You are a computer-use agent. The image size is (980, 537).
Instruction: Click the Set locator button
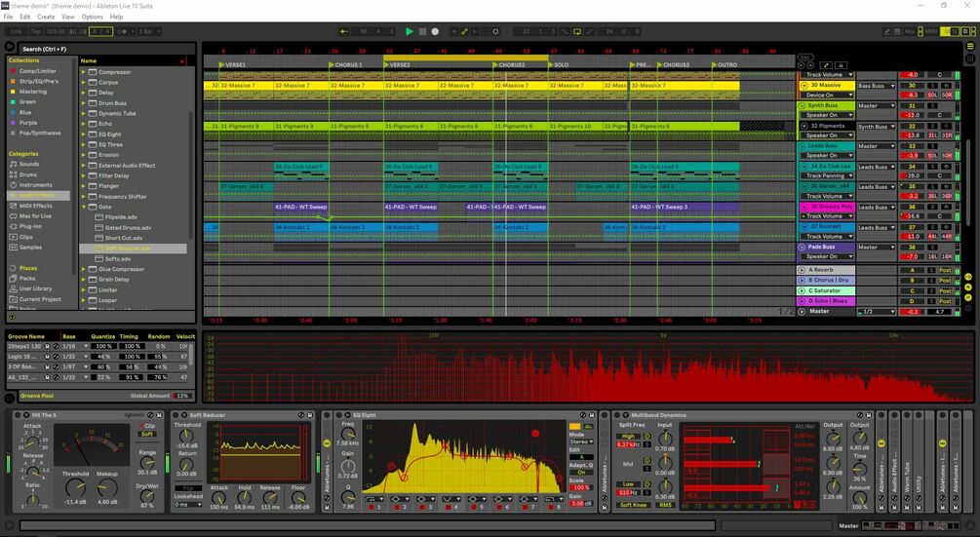805,58
